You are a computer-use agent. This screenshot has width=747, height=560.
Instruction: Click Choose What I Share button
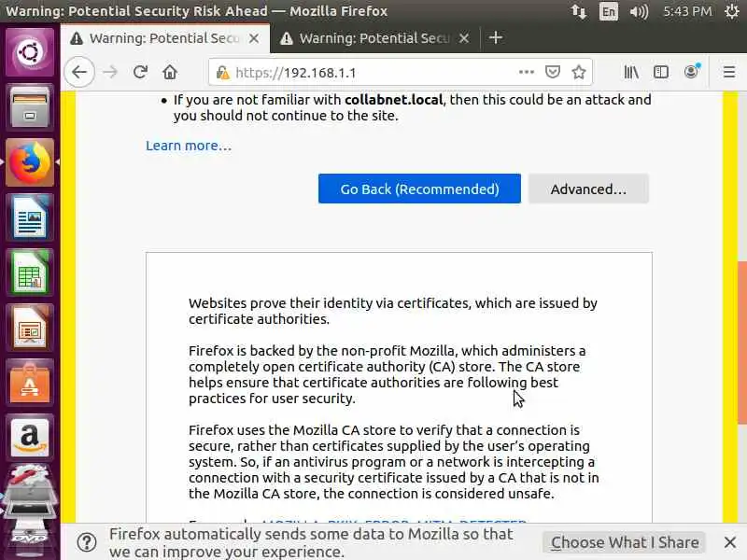(x=624, y=542)
